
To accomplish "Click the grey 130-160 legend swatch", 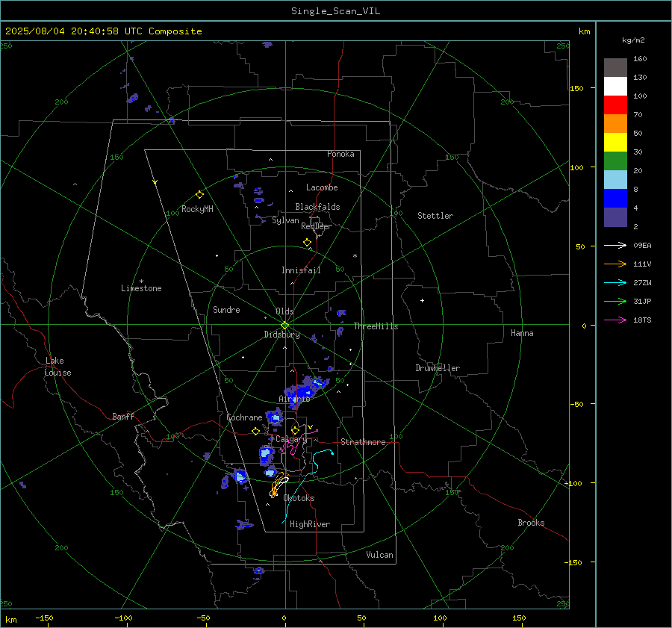I will [x=615, y=68].
